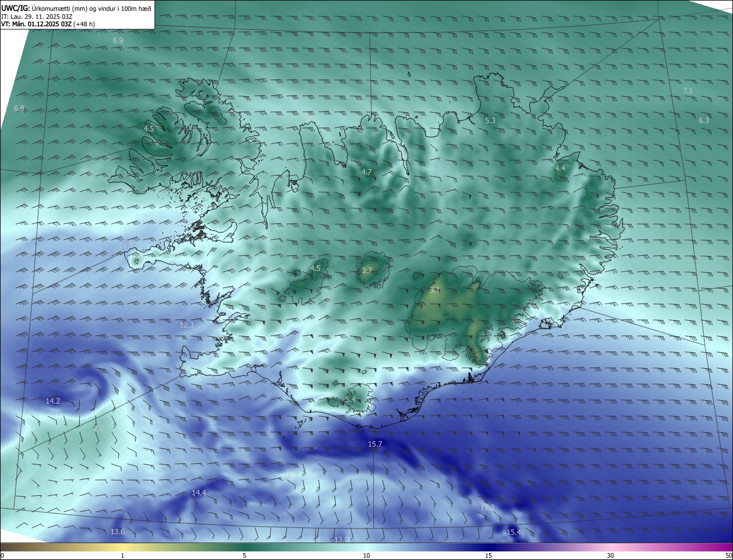Image resolution: width=733 pixels, height=560 pixels.
Task: Click the 6.9 value label
Action: (118, 41)
